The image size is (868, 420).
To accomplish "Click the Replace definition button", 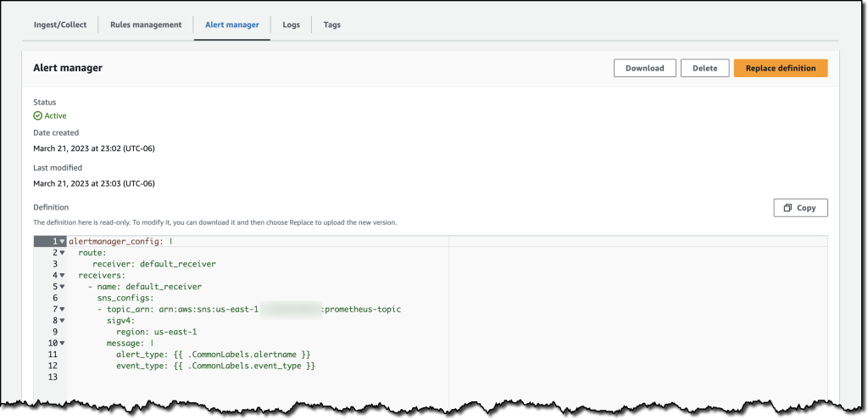I will click(781, 68).
